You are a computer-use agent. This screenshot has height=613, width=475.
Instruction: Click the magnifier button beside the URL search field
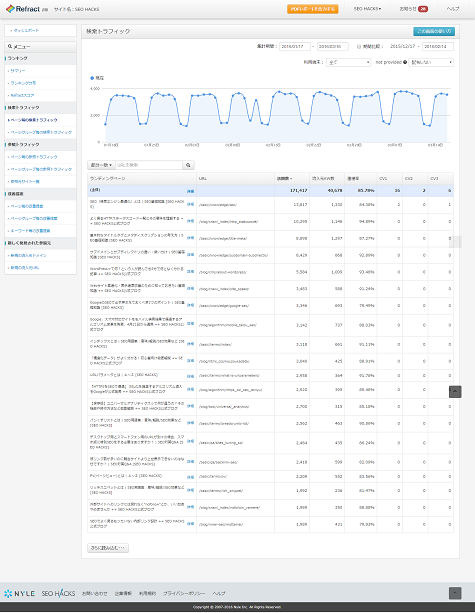pos(188,165)
